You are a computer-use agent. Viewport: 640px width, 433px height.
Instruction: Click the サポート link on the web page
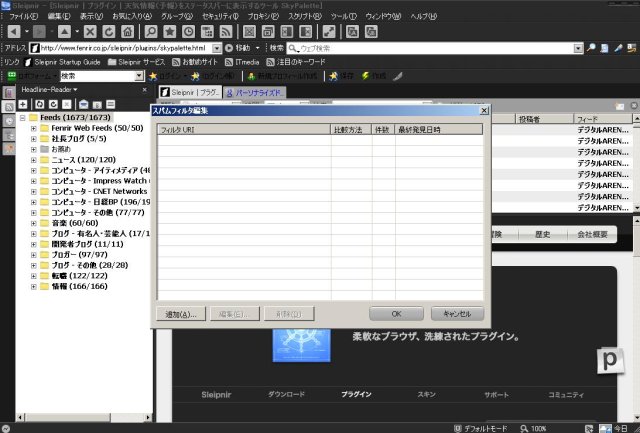click(x=496, y=395)
